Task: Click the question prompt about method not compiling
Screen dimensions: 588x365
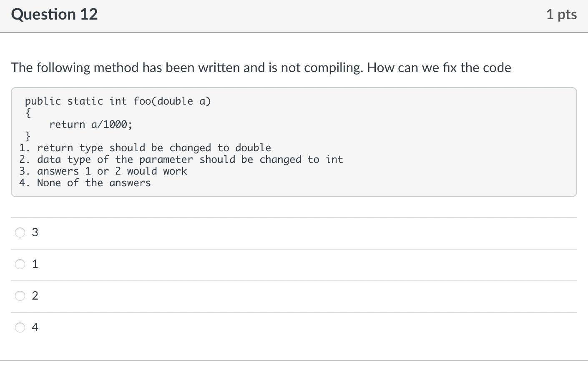Action: pyautogui.click(x=261, y=67)
